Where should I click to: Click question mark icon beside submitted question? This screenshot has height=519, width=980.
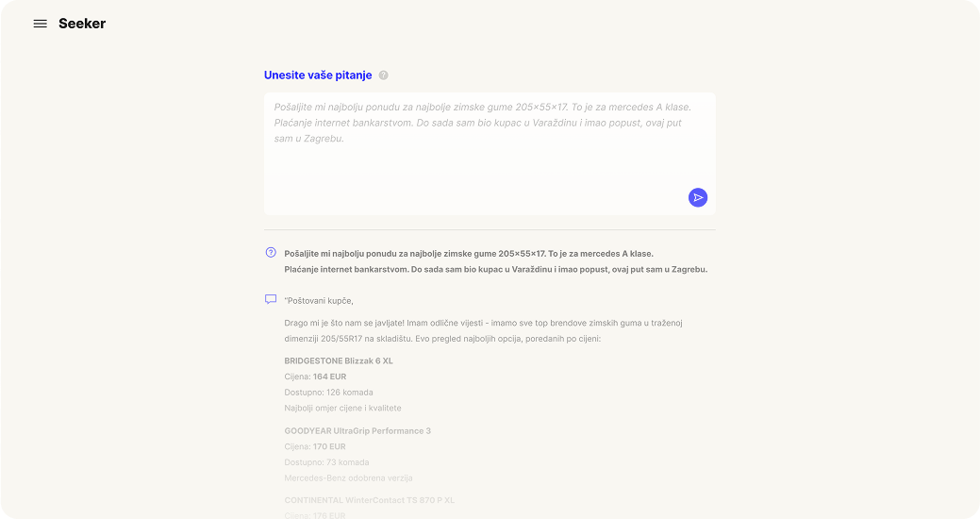[x=271, y=253]
